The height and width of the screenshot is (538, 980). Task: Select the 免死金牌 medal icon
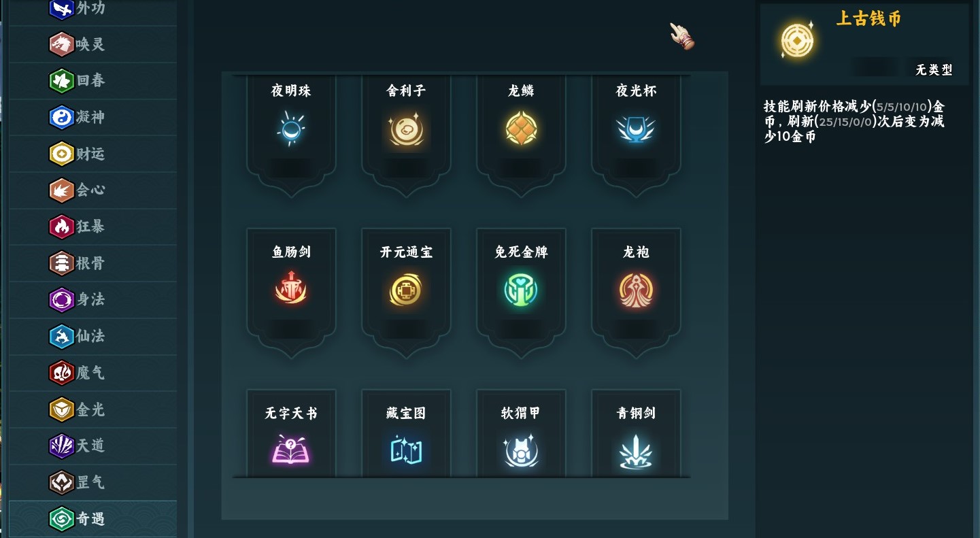(x=522, y=290)
